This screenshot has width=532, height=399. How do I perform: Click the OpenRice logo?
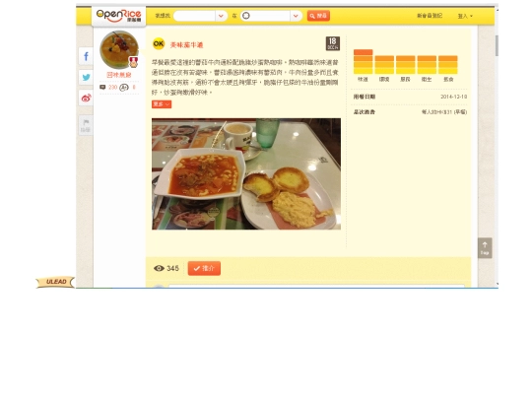click(118, 16)
